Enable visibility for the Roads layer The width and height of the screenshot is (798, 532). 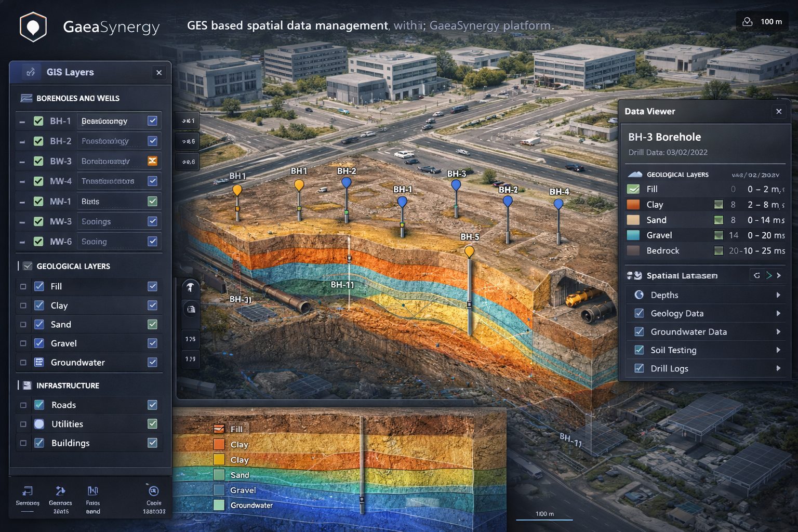pyautogui.click(x=152, y=405)
